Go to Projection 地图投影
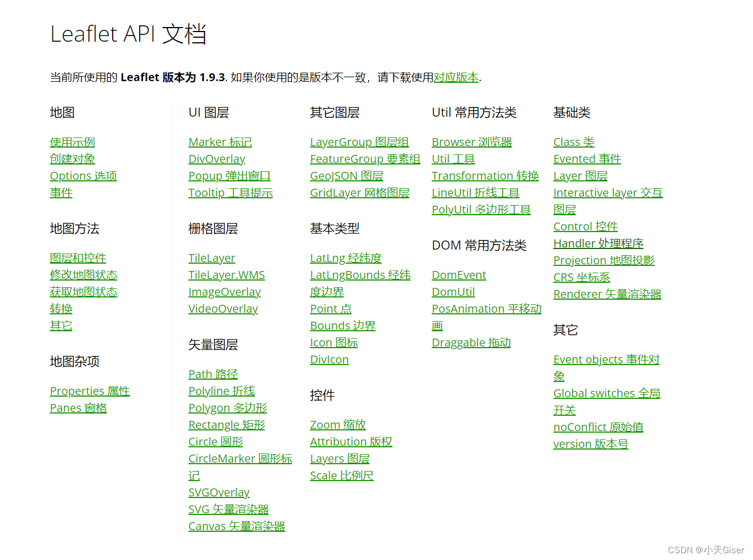753x560 pixels. [604, 260]
